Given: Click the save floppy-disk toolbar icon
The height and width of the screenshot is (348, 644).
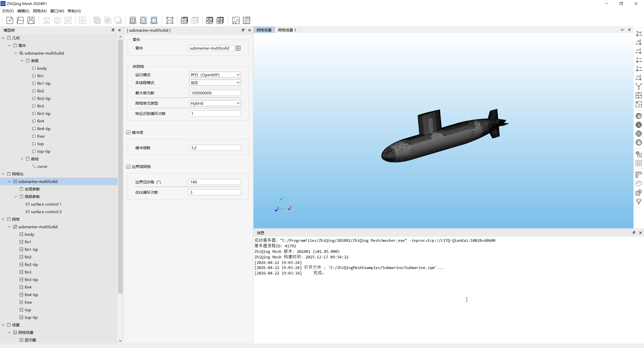Looking at the screenshot, I should click(31, 20).
